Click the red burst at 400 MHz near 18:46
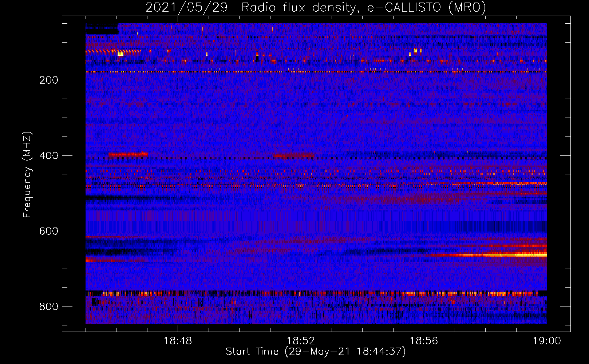Screen dimensions: 589x364 [x=128, y=154]
